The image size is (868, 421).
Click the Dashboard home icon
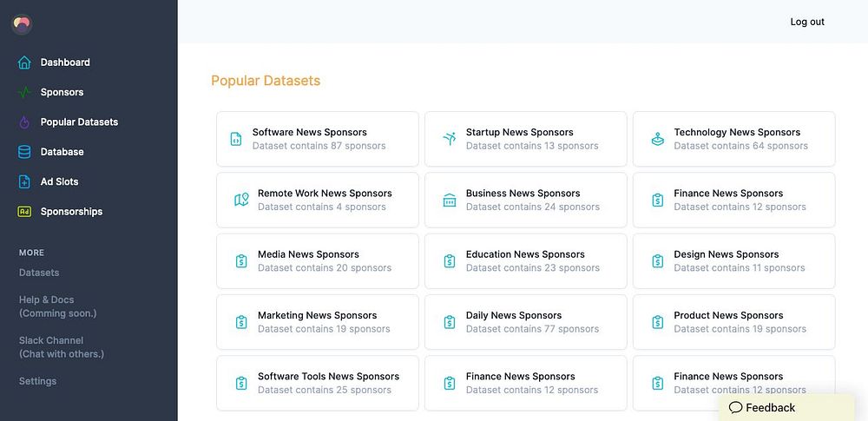click(x=24, y=62)
